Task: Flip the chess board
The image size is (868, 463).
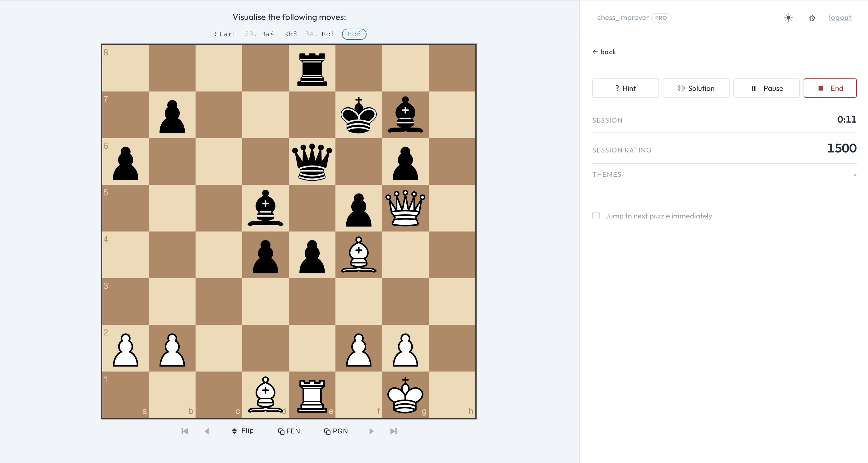Action: 242,431
